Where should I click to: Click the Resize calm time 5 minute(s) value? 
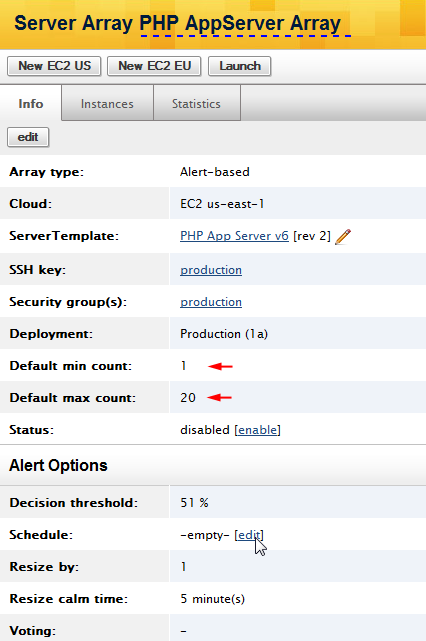click(213, 599)
